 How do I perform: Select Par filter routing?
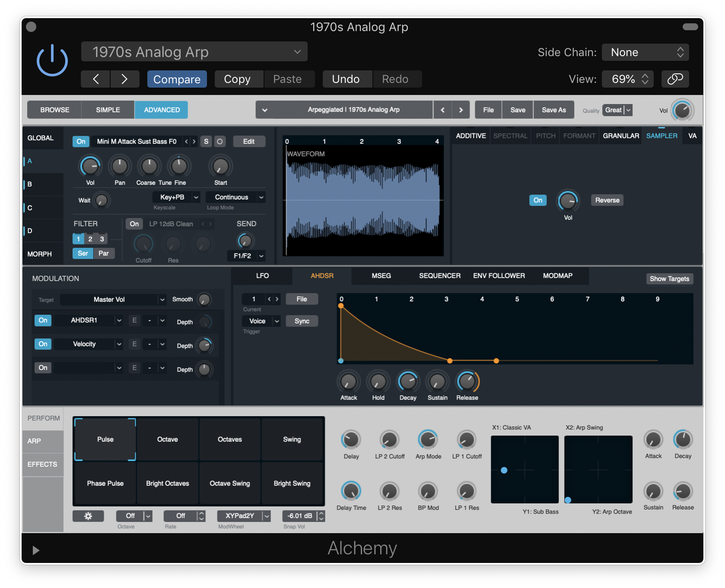(104, 253)
